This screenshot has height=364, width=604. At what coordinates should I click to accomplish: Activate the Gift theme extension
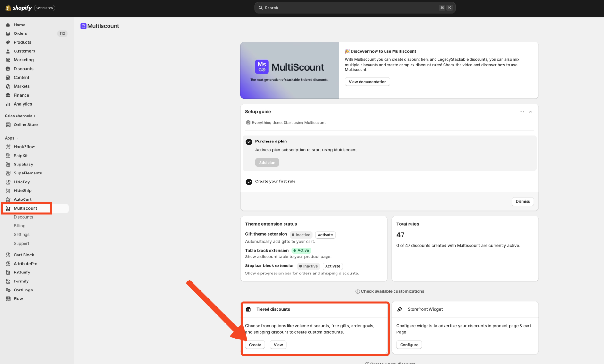(325, 235)
